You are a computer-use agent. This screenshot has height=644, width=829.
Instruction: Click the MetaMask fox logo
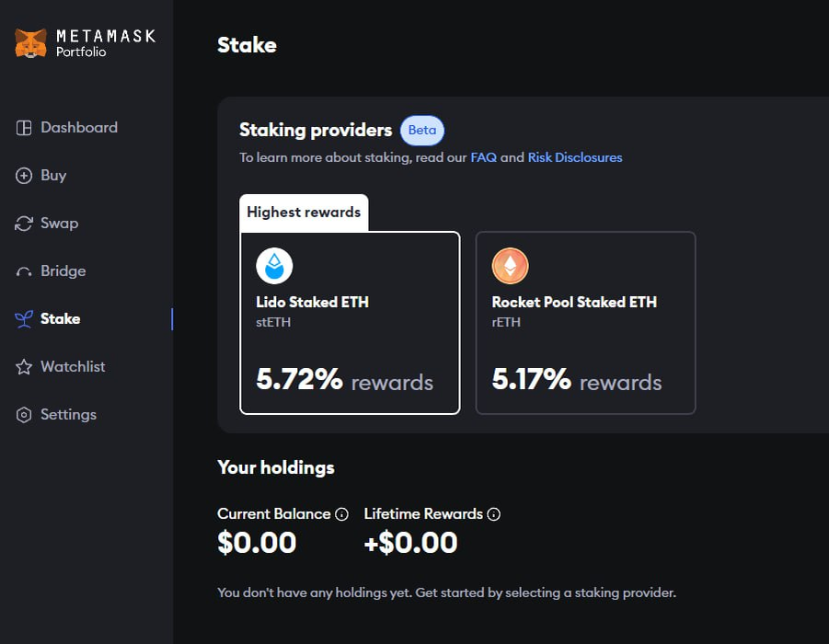[x=30, y=42]
